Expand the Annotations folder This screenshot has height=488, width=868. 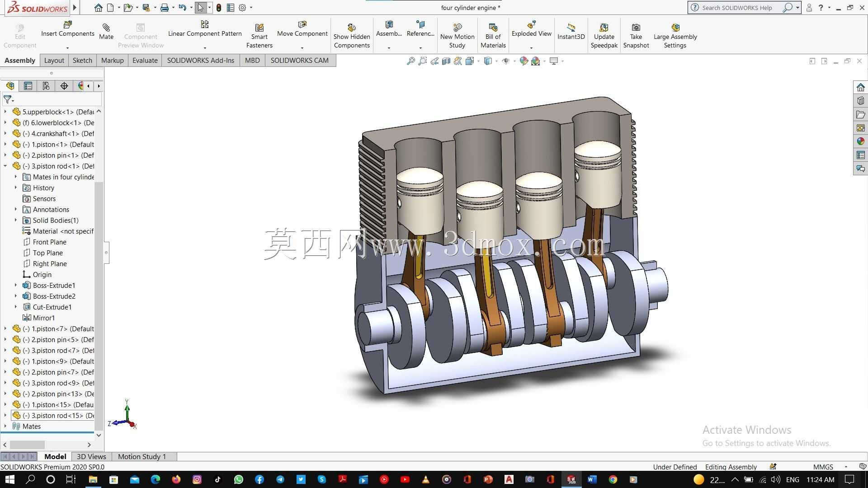16,209
